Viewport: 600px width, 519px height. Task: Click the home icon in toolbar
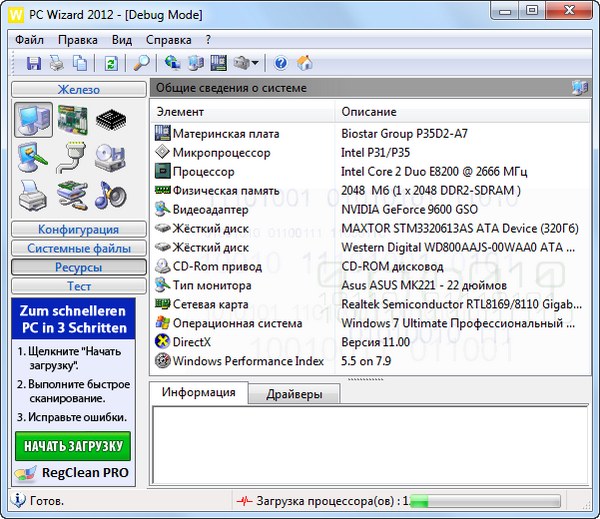pyautogui.click(x=305, y=63)
